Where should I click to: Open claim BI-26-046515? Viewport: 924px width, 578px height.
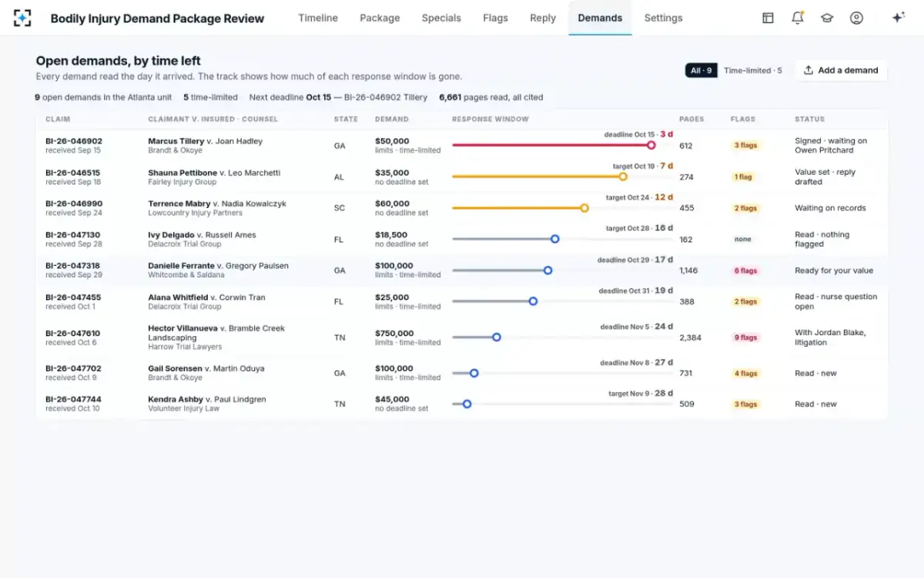click(x=73, y=173)
